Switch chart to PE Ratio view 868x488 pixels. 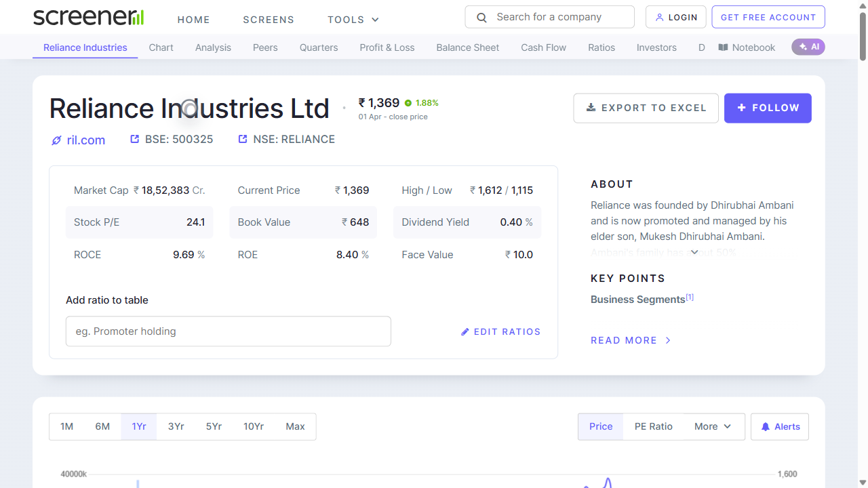coord(653,426)
